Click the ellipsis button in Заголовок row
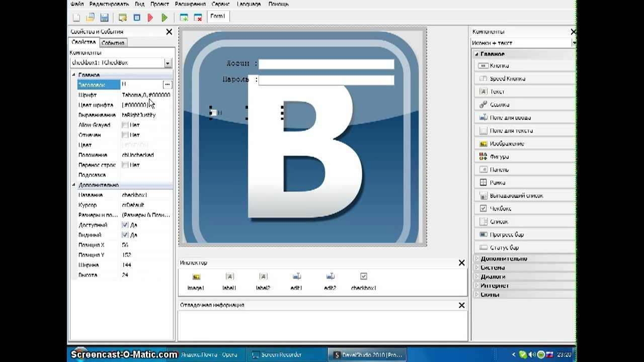Screen dimensions: 644x362 [x=167, y=84]
